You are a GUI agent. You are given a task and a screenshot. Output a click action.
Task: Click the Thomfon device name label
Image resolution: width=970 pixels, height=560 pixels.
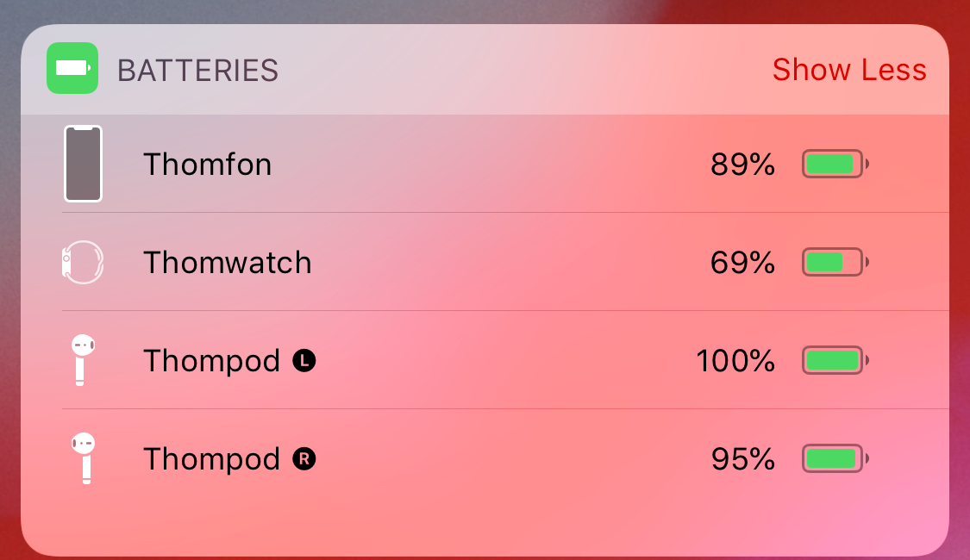[207, 164]
